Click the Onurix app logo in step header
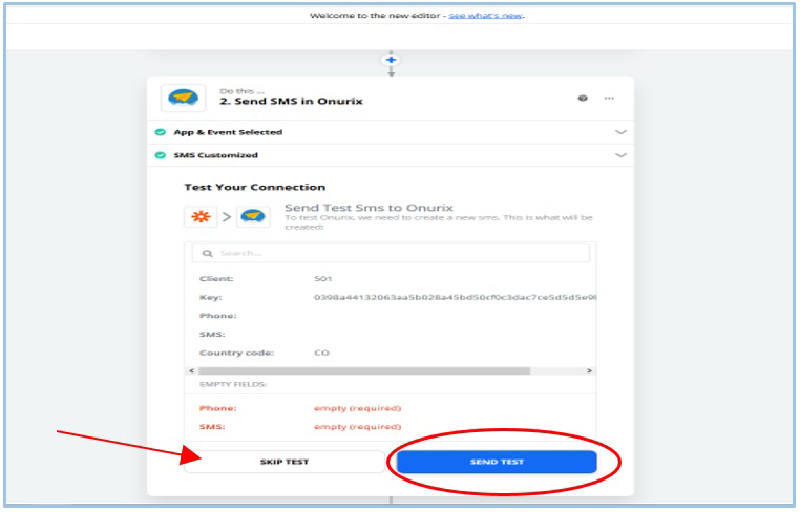This screenshot has width=800, height=512. coord(183,97)
